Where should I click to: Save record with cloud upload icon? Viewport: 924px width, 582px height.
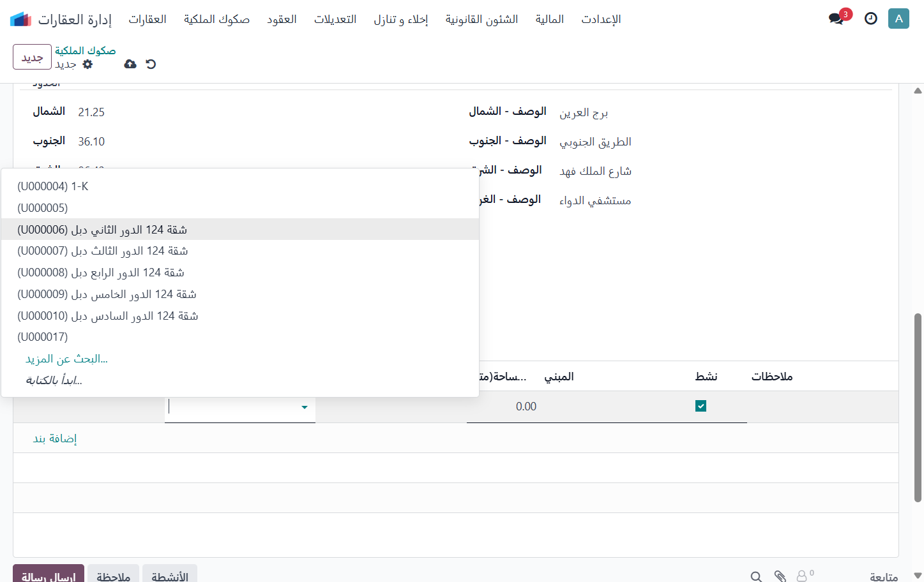tap(130, 64)
